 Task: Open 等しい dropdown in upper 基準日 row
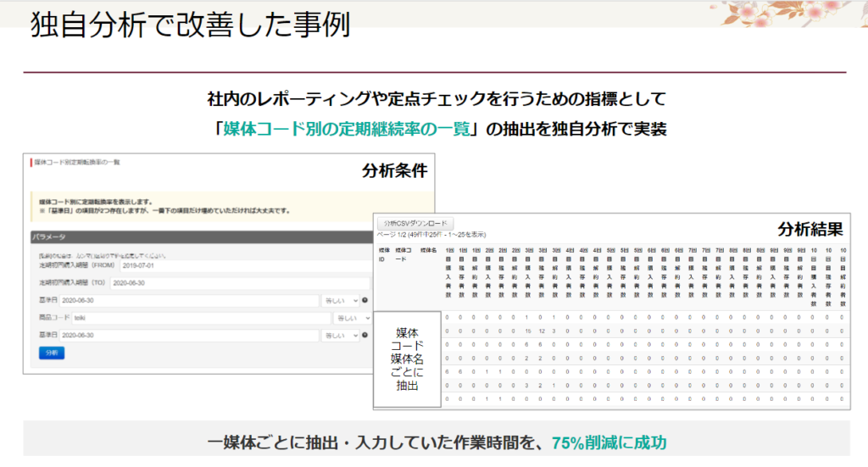(x=339, y=301)
